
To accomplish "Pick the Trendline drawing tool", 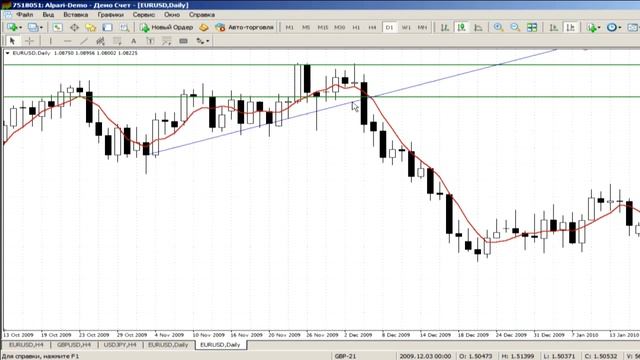I will 84,41.
